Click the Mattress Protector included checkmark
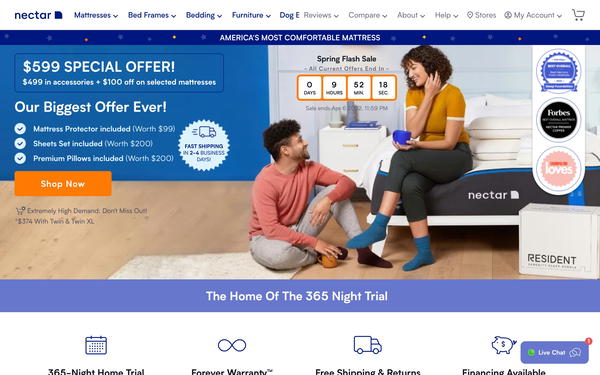The image size is (600, 375). [x=20, y=129]
